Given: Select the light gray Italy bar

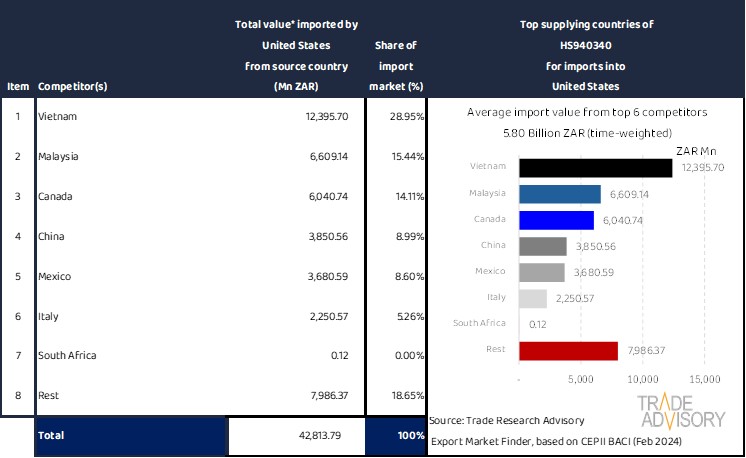Looking at the screenshot, I should [533, 298].
